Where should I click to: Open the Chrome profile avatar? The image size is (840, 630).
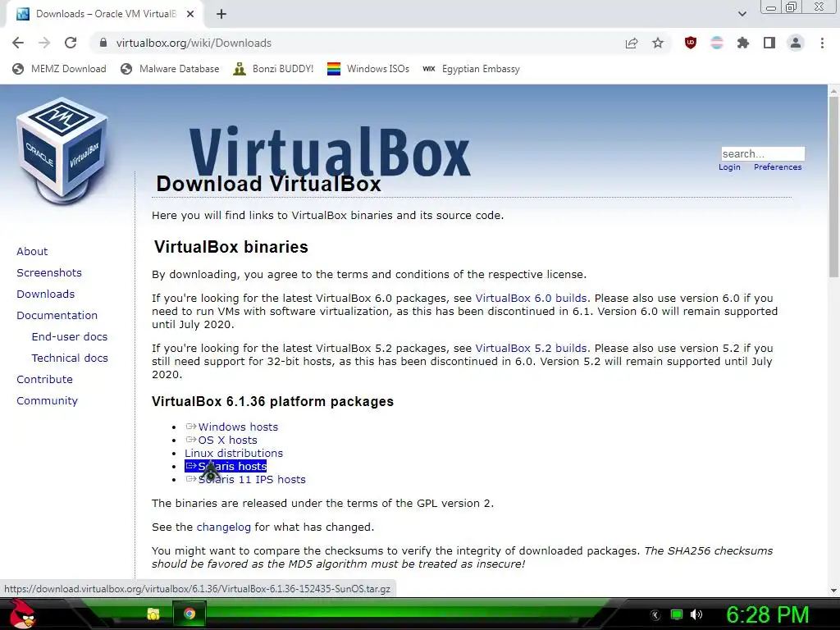[796, 43]
